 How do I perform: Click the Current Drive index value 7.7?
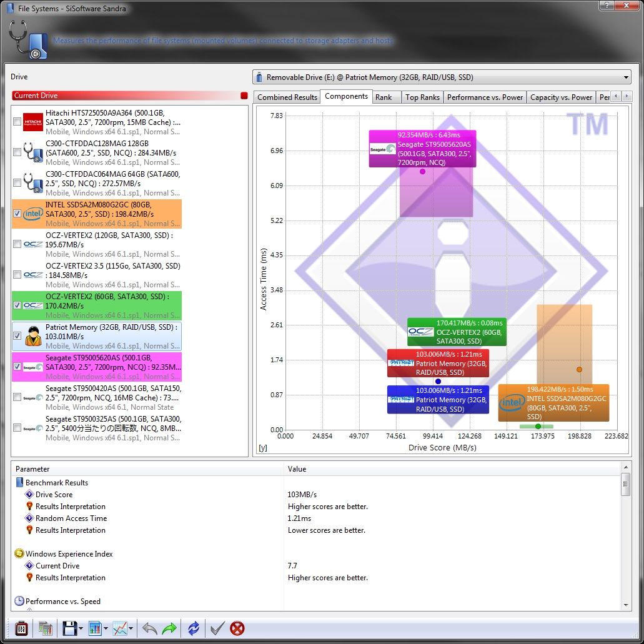click(x=292, y=565)
